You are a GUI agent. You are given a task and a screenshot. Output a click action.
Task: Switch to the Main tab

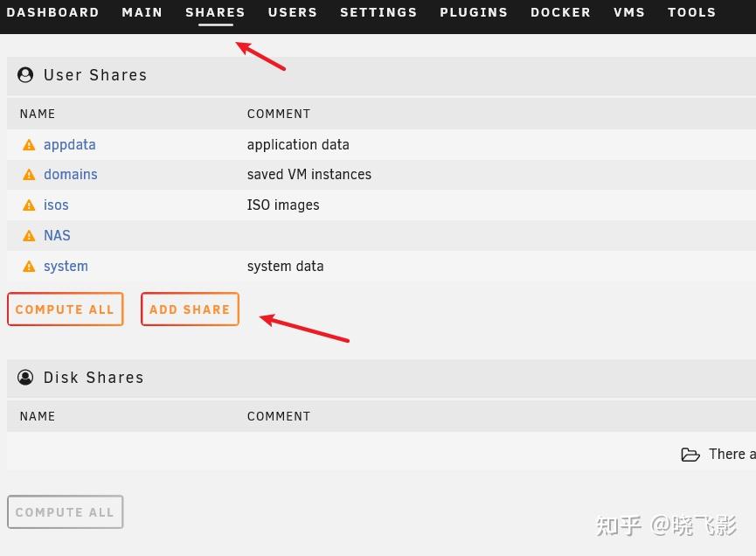142,12
